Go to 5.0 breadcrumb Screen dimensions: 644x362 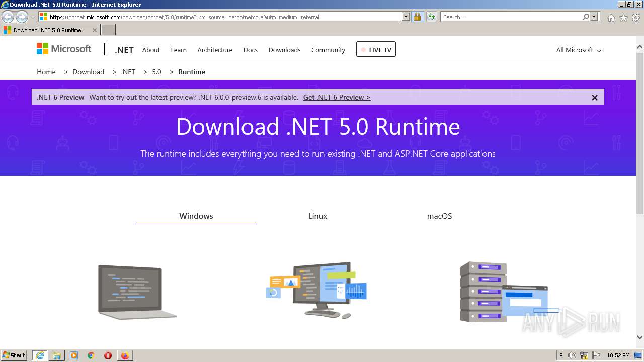coord(156,72)
